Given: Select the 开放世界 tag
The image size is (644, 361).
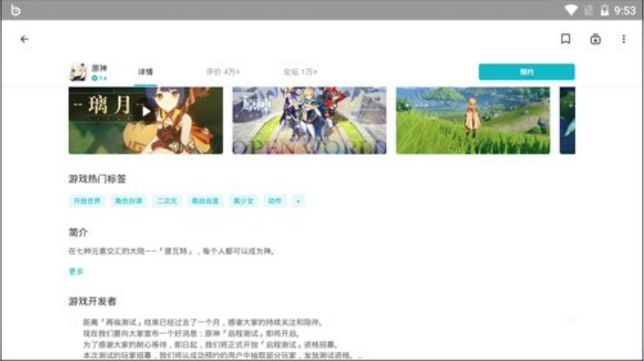Looking at the screenshot, I should point(87,200).
